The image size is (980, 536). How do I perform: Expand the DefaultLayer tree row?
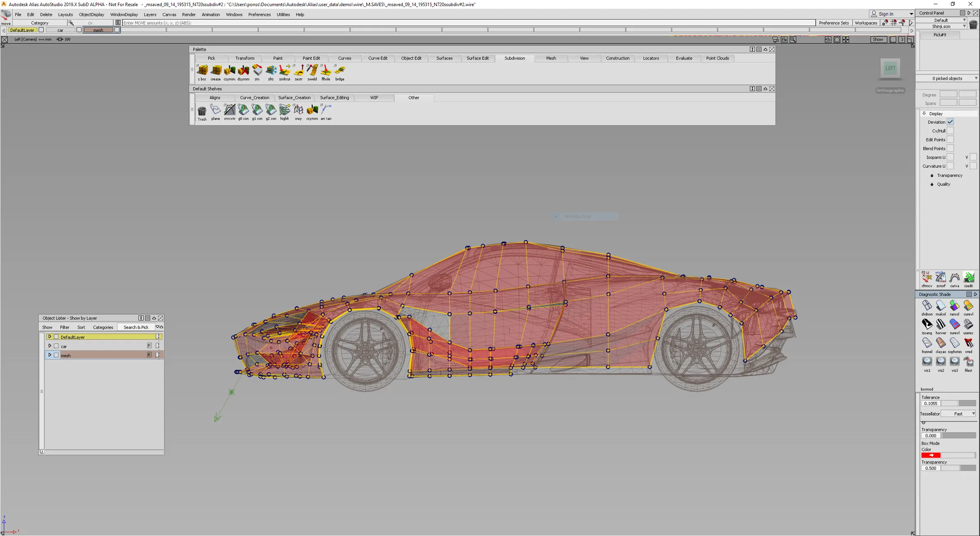(50, 337)
